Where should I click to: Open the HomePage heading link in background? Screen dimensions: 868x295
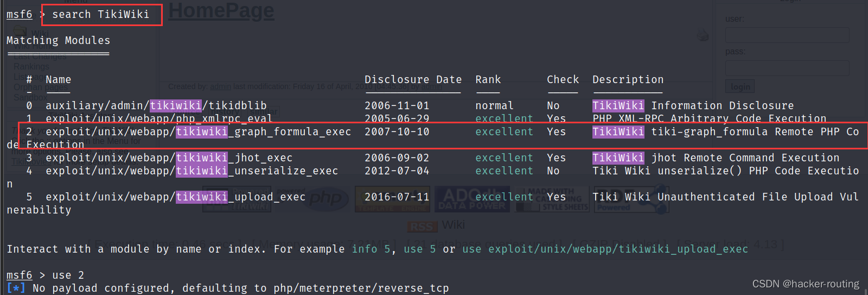tap(221, 10)
